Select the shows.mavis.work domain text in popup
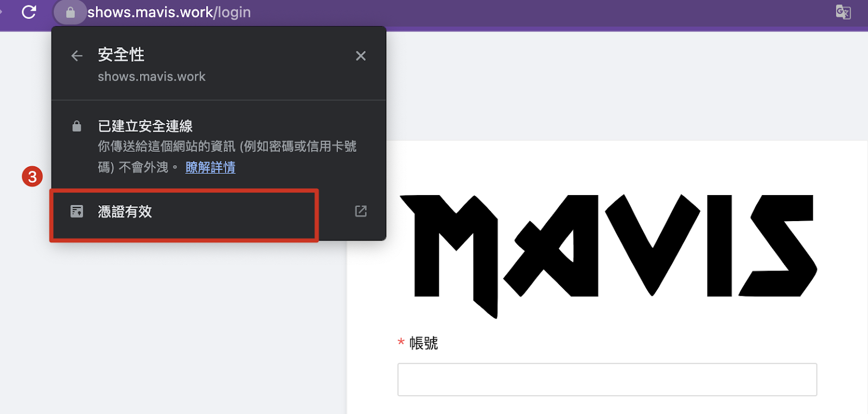The image size is (868, 414). coord(152,76)
